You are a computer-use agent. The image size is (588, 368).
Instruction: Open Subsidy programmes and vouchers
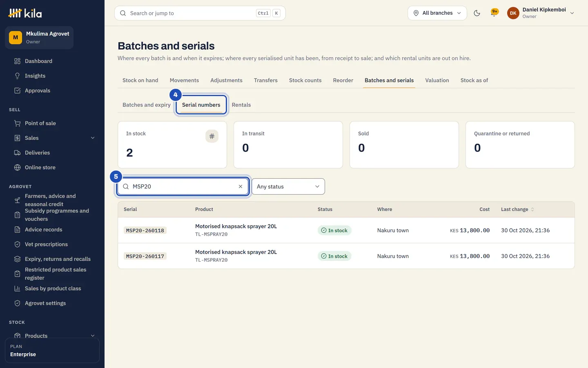[52, 215]
